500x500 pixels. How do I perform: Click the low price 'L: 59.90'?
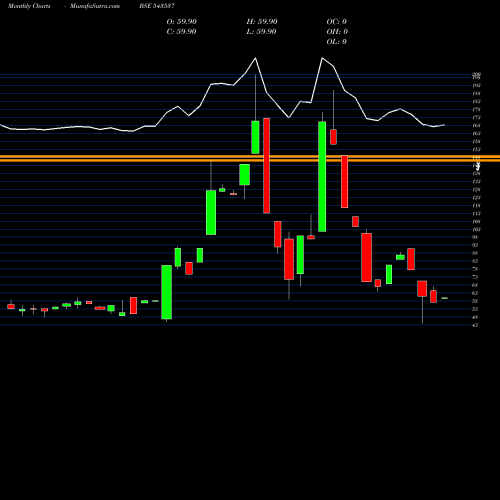pyautogui.click(x=262, y=32)
